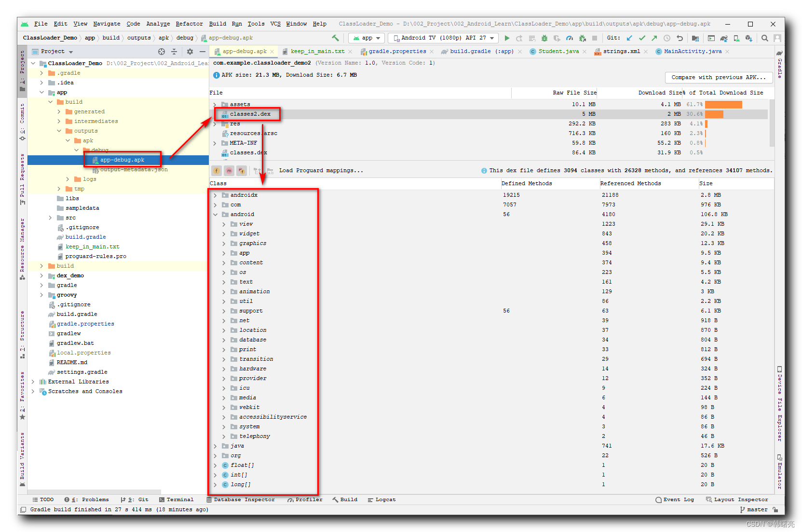Click the debug breadcrumb in navigation bar
This screenshot has width=802, height=532.
pos(185,38)
